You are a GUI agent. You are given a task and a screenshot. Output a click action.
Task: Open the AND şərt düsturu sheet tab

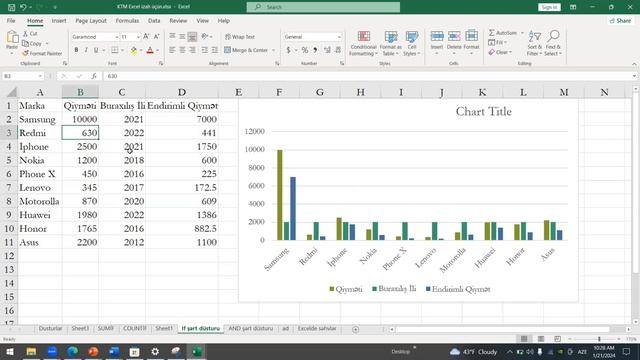coord(251,328)
